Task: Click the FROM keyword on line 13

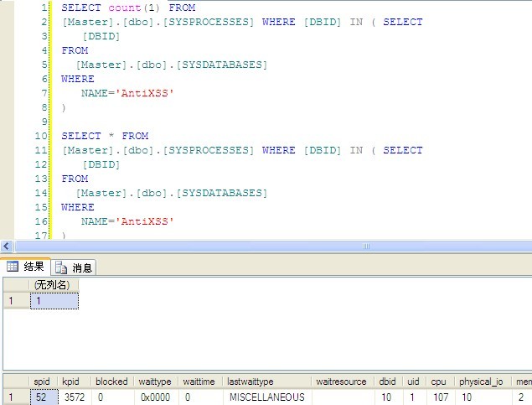Action: click(75, 179)
